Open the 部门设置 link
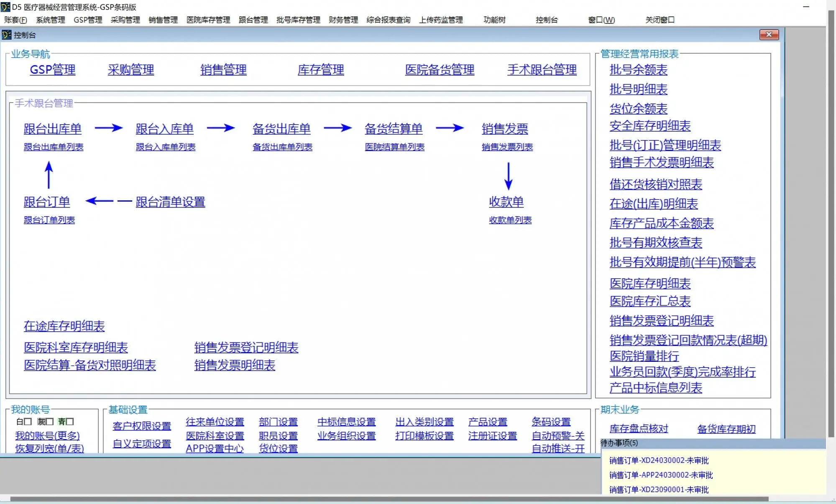 pos(278,422)
